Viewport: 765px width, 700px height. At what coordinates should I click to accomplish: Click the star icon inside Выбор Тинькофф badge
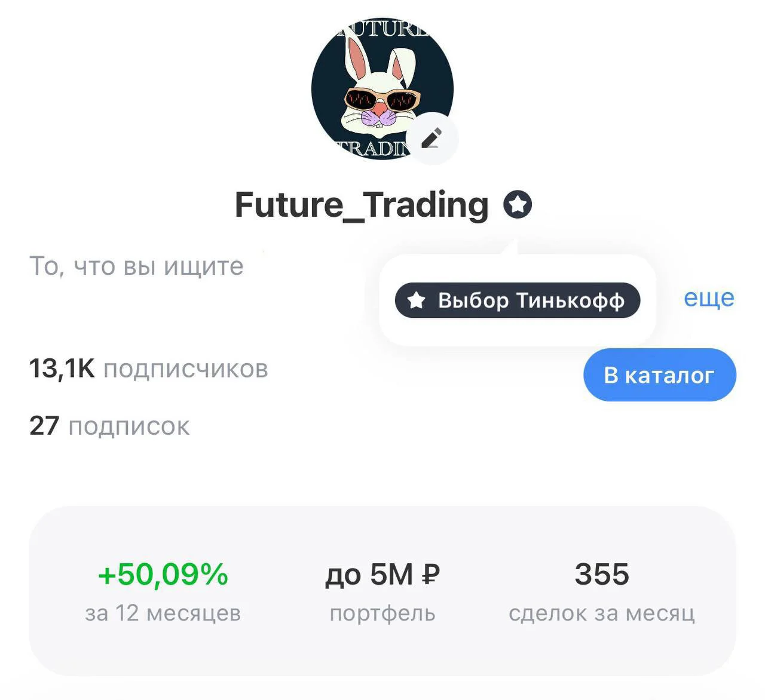coord(417,300)
